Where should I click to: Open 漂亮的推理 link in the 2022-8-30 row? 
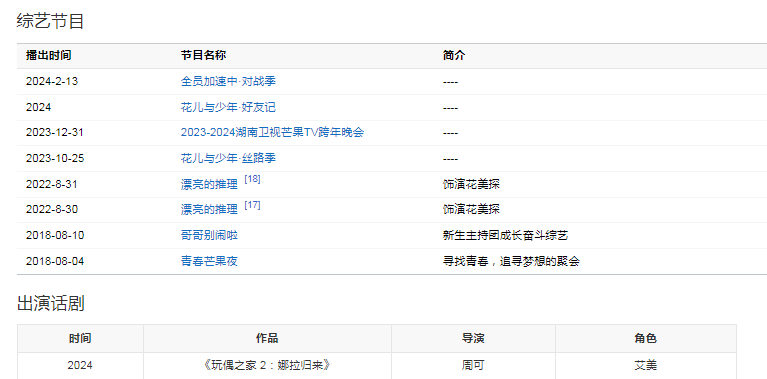(209, 210)
